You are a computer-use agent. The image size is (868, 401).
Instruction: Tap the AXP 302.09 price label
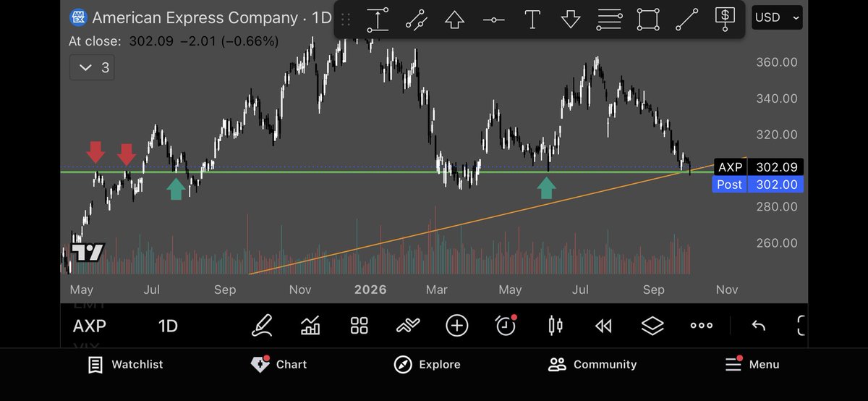758,167
